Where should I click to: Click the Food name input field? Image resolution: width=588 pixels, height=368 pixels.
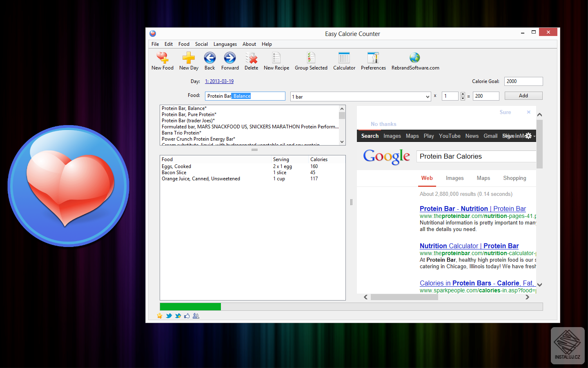tap(245, 96)
